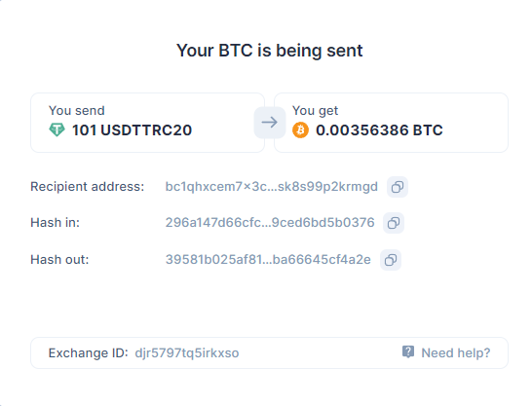The image size is (532, 406).
Task: Open the Hash out transaction 39581b025af81
Action: pyautogui.click(x=268, y=260)
